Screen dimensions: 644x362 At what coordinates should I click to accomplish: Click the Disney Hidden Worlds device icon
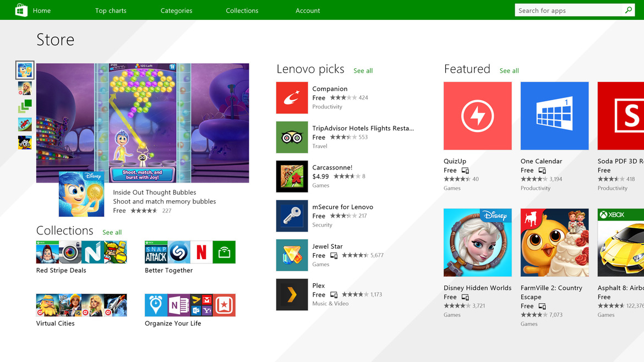[465, 297]
